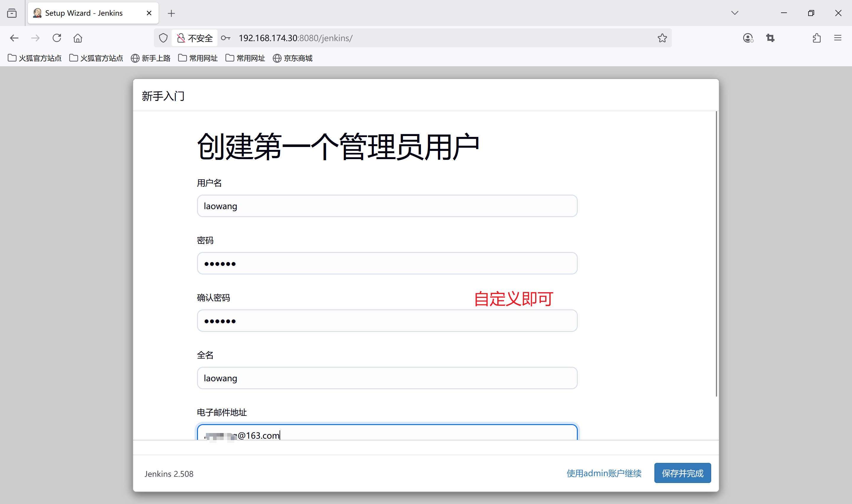The image size is (852, 504).
Task: Go to browser home page icon
Action: click(78, 38)
